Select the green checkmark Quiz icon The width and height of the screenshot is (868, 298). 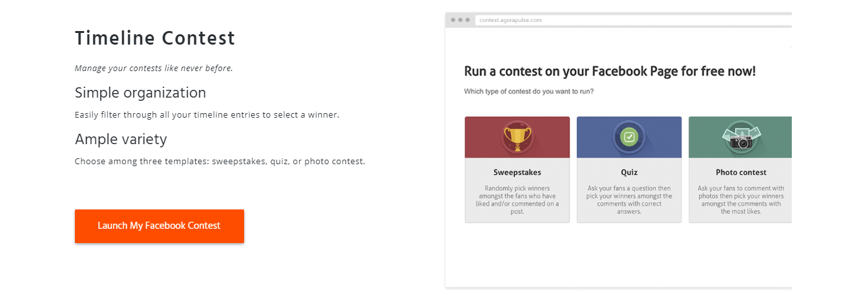[x=629, y=137]
